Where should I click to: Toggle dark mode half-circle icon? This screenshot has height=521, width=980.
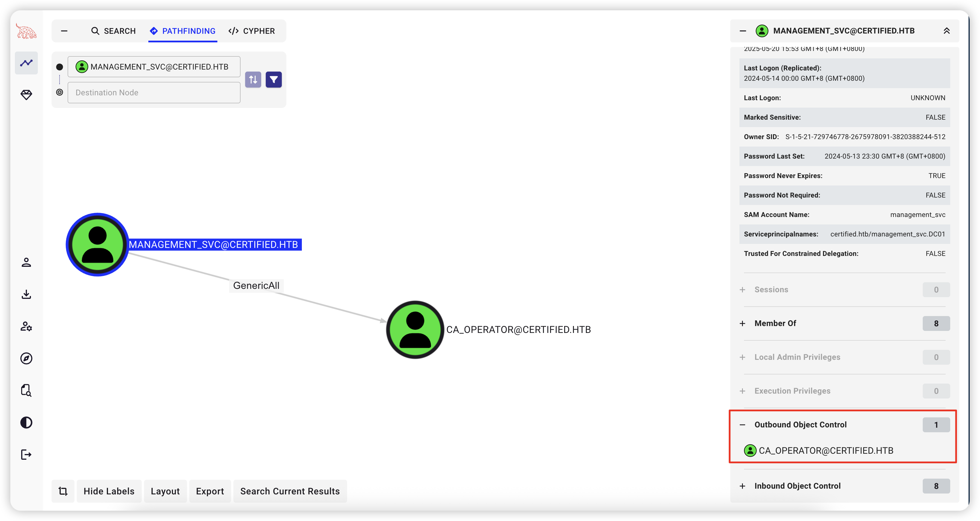(26, 423)
